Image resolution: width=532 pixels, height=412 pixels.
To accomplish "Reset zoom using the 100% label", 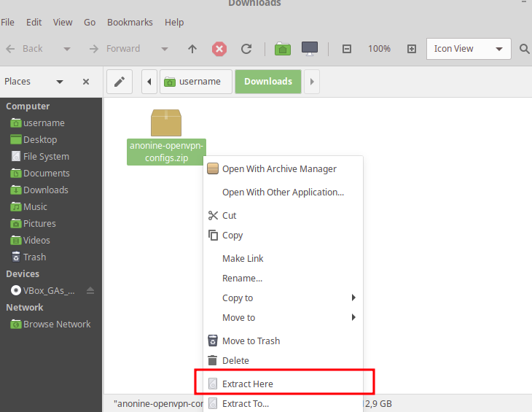I will [379, 49].
